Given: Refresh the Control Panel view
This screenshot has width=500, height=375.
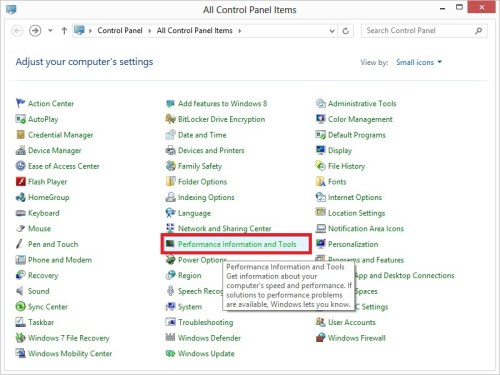Looking at the screenshot, I should [346, 31].
